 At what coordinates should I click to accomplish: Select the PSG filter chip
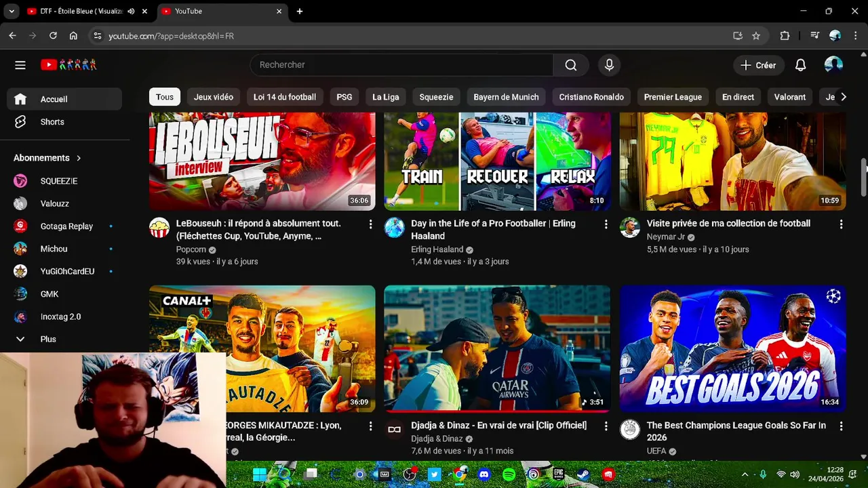point(344,97)
